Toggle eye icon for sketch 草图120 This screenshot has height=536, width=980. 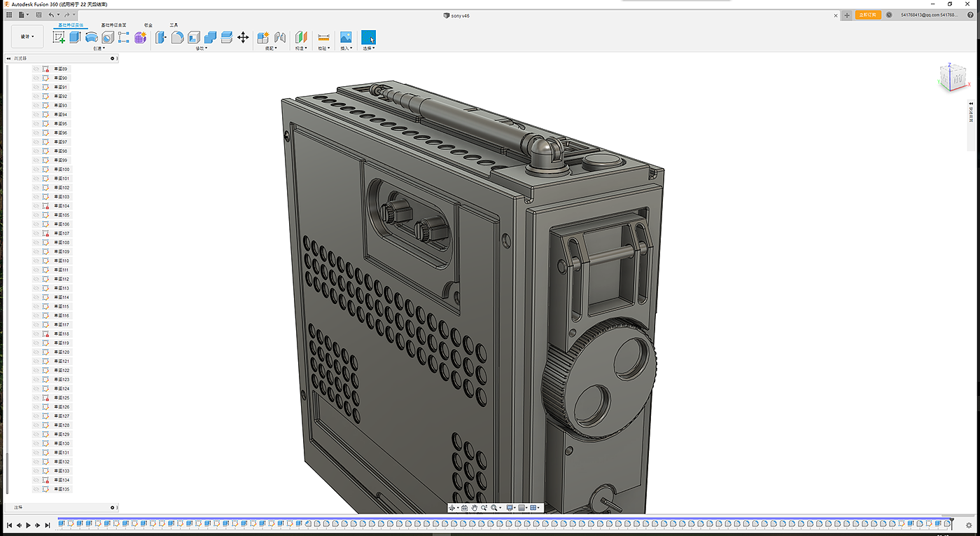pyautogui.click(x=36, y=352)
